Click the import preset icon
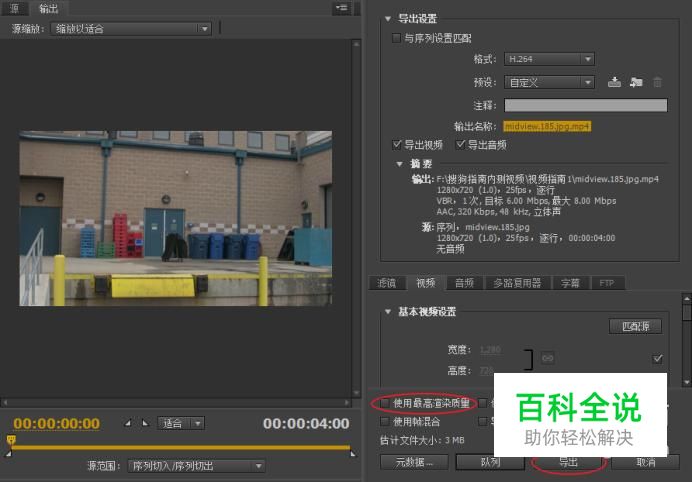Screen dimensions: 692x482 pos(636,82)
